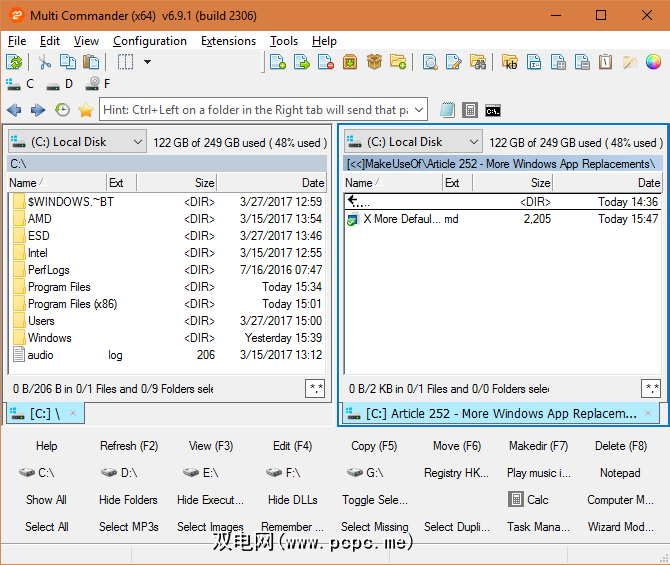Viewport: 670px width, 565px height.
Task: Open the color wheel icon in toolbar
Action: 654,62
